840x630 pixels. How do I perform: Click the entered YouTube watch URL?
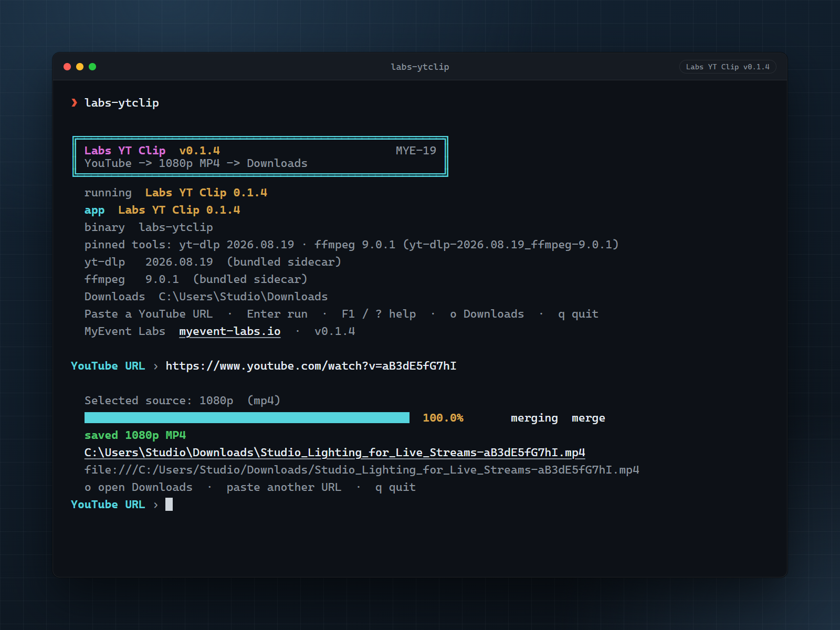(x=311, y=366)
